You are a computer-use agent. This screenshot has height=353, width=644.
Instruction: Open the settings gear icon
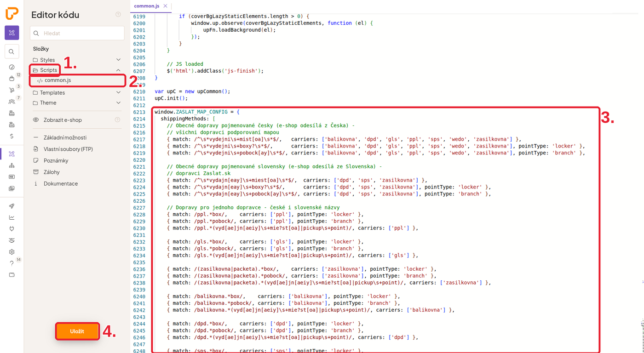[12, 252]
